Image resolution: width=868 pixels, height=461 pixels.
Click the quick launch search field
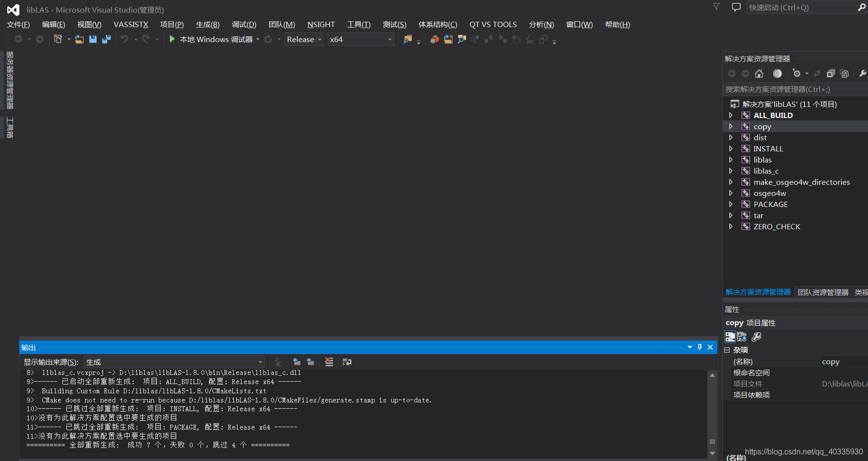(x=801, y=7)
